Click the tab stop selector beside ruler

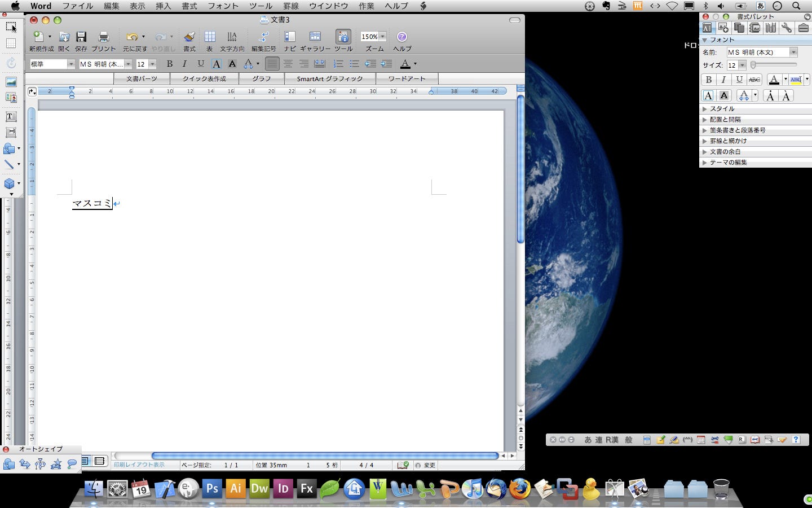pyautogui.click(x=32, y=91)
